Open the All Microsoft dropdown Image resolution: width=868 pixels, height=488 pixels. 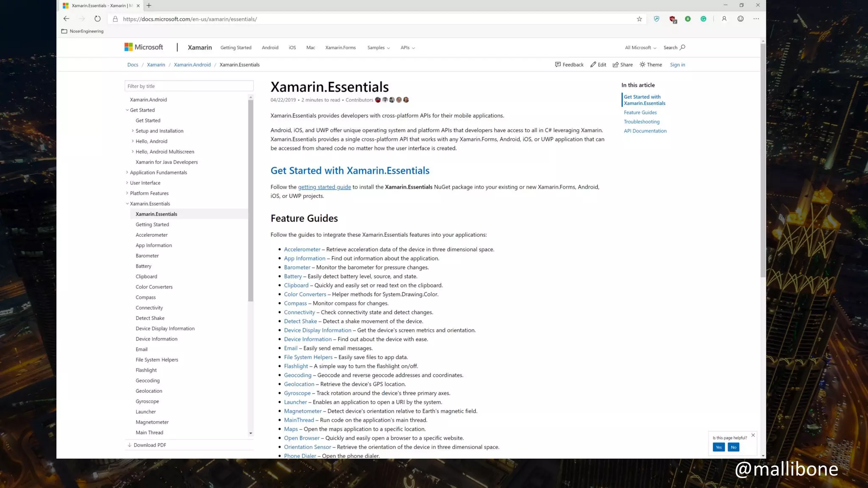click(x=640, y=48)
